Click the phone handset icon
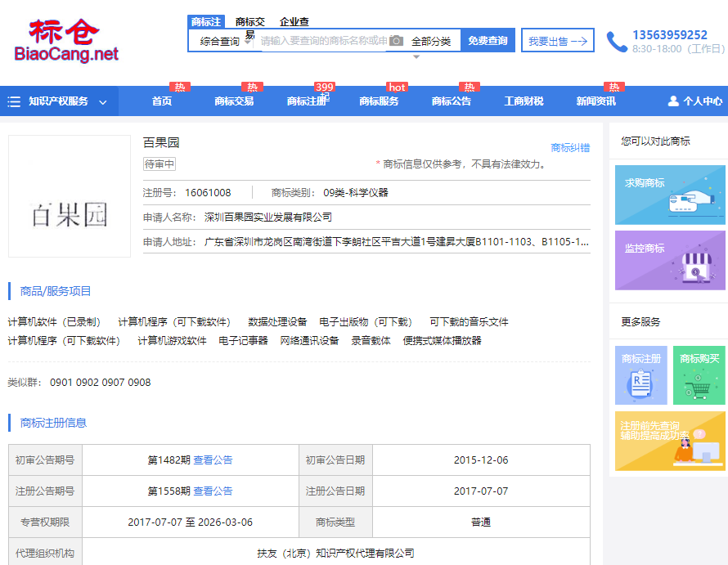Viewport: 728px width, 565px height. click(x=617, y=42)
